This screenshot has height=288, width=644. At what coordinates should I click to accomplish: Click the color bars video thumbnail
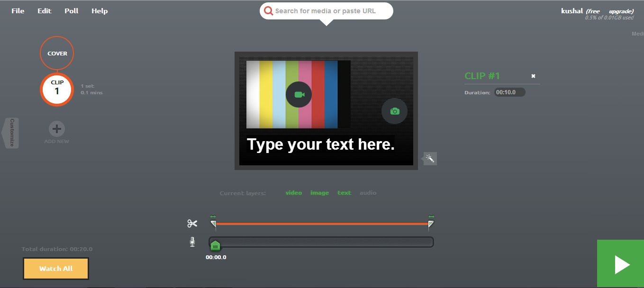(299, 94)
